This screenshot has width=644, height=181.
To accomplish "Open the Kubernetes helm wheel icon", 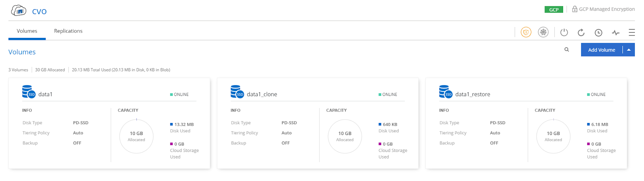I will click(543, 32).
